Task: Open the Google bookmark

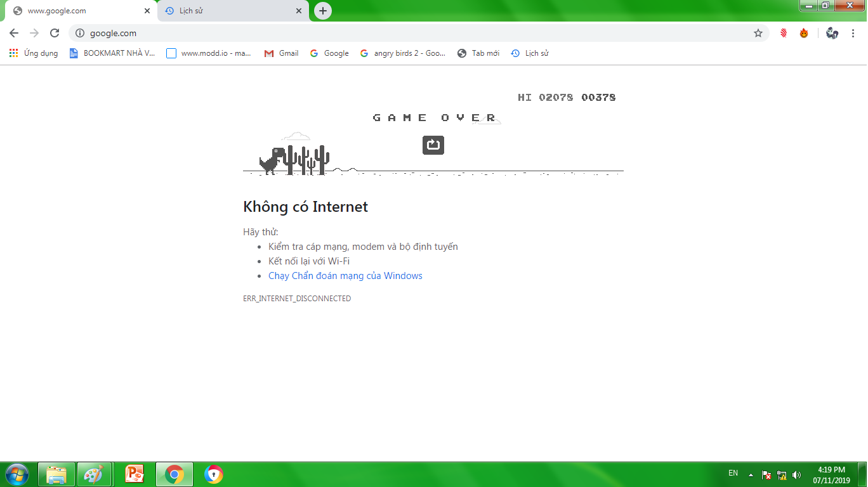Action: coord(329,53)
